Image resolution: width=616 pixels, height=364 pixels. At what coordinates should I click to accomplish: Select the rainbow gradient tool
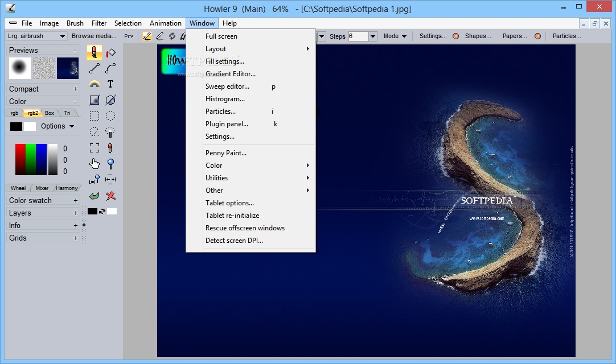tap(95, 84)
